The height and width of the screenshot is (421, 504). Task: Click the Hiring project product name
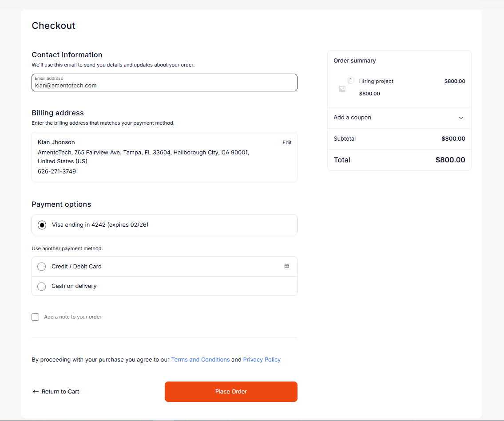376,81
